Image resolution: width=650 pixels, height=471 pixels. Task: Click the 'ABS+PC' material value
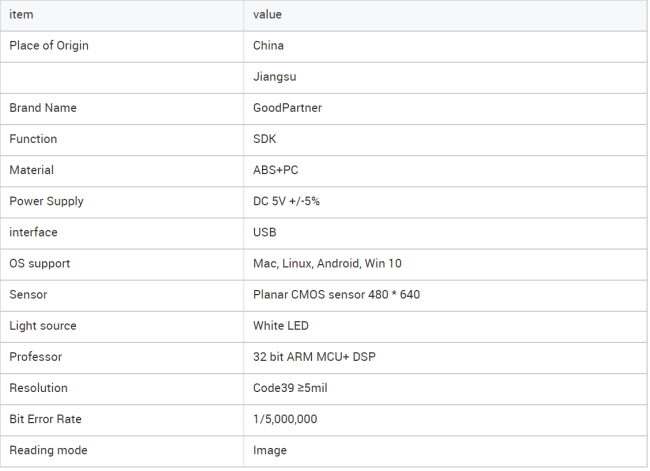(x=276, y=170)
